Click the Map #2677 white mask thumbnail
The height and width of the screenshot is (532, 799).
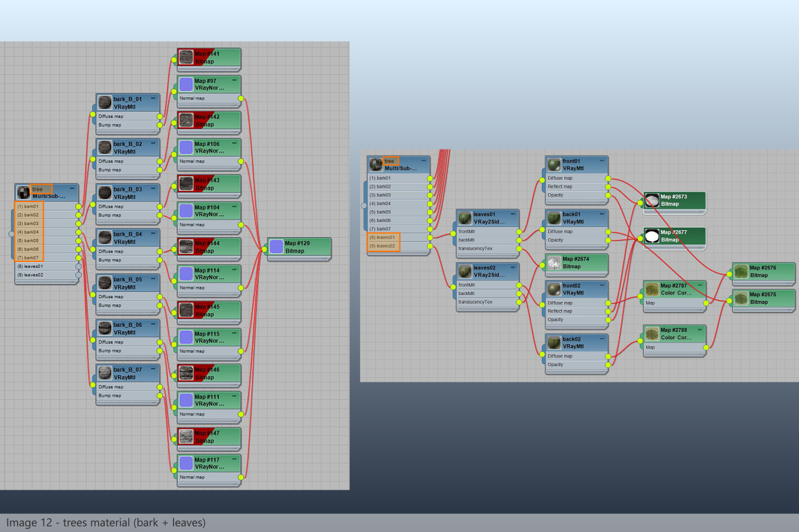652,236
